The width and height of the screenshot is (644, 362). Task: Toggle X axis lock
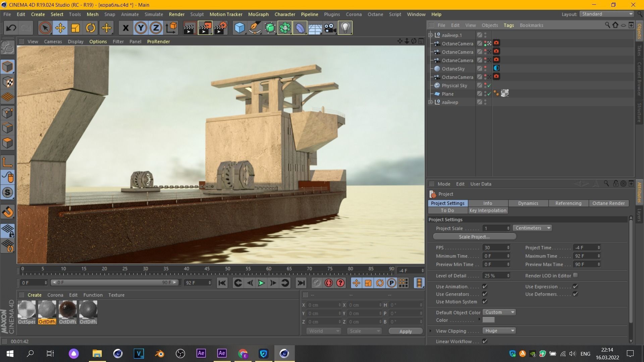(x=126, y=28)
